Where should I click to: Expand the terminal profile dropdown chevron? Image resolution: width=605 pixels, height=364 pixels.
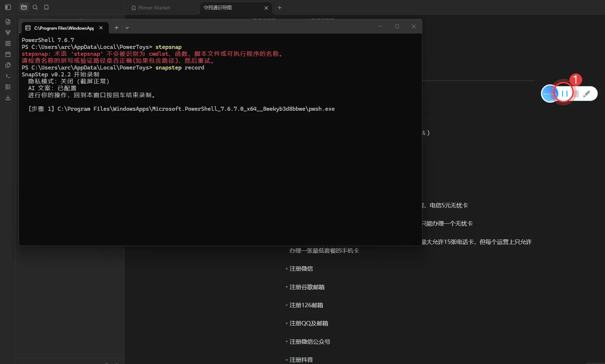(127, 28)
